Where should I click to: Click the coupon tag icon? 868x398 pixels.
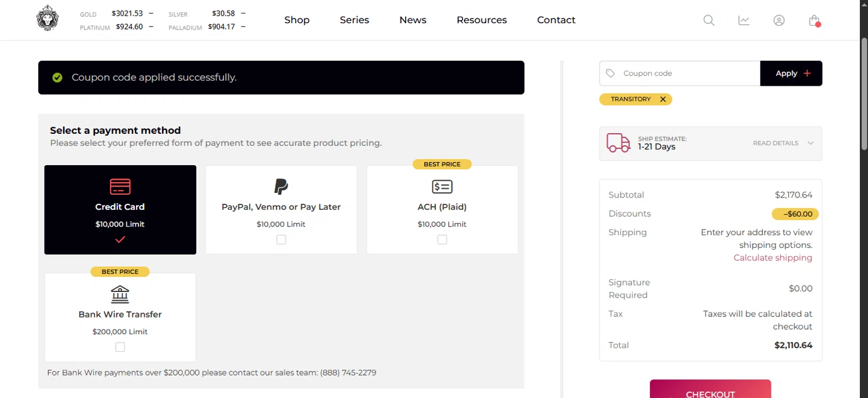[610, 74]
